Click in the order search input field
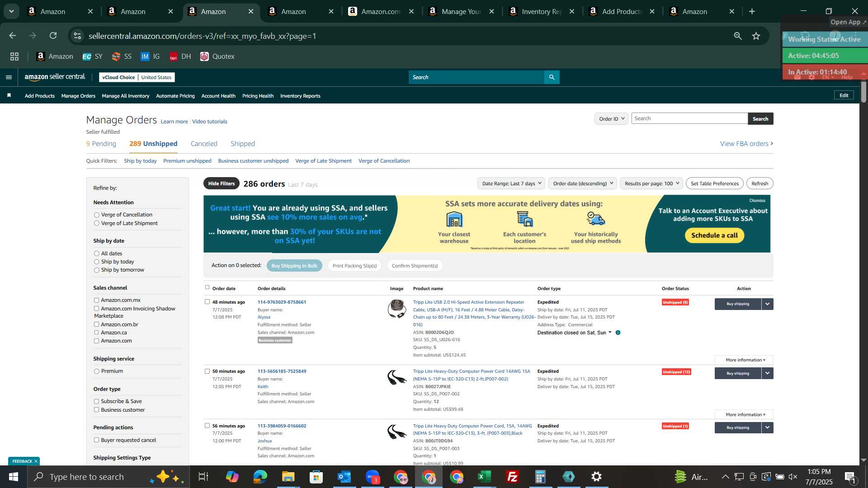Viewport: 868px width, 488px height. coord(689,118)
